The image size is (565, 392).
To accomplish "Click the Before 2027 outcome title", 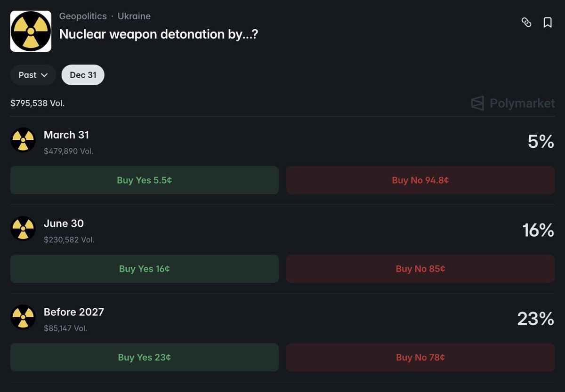I will pos(74,312).
